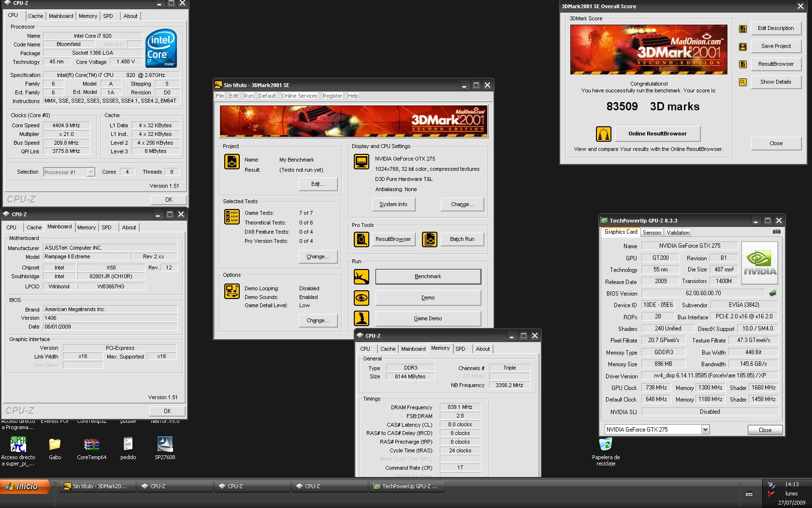The height and width of the screenshot is (508, 812).
Task: Click the Benchmark button
Action: pyautogui.click(x=428, y=277)
